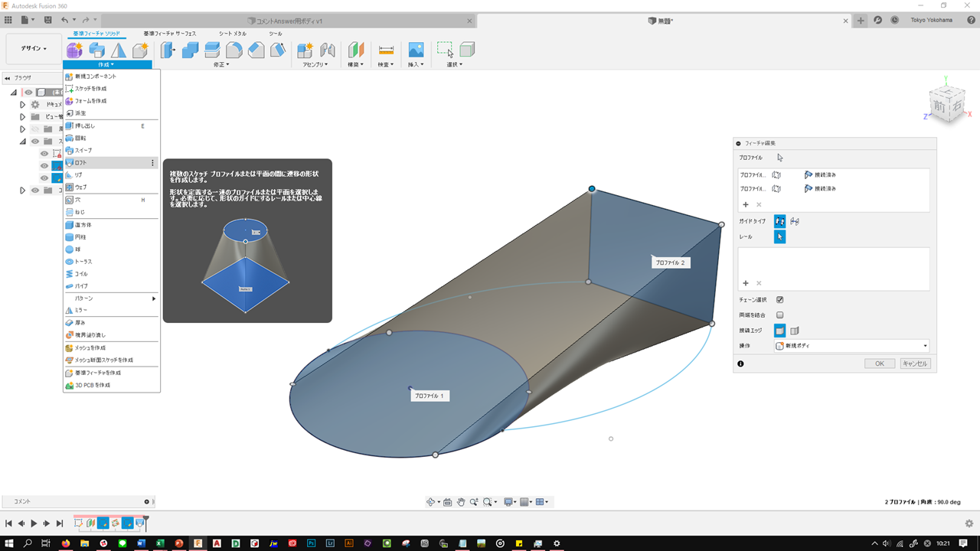Toggle the チェーン選択 checkbox
Viewport: 980px width, 551px height.
(x=779, y=300)
